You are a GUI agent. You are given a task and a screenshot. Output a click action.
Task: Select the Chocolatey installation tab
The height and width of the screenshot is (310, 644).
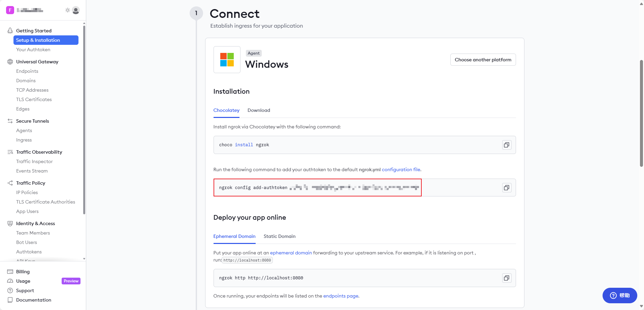(226, 110)
